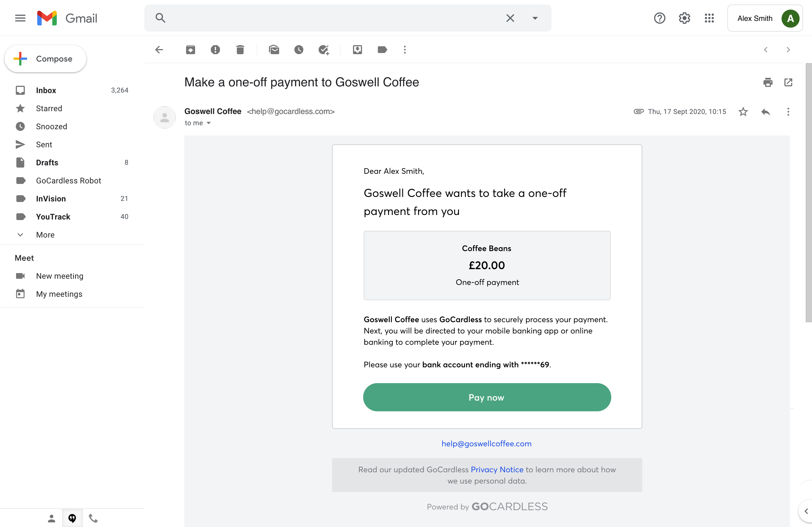Viewport: 812px width, 527px height.
Task: Reply using the arrow icon
Action: click(765, 112)
